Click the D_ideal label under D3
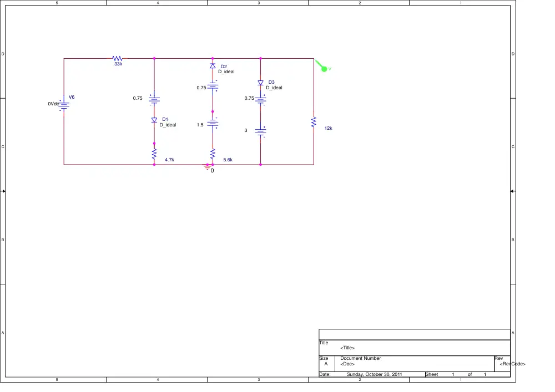The height and width of the screenshot is (392, 555). coord(274,88)
